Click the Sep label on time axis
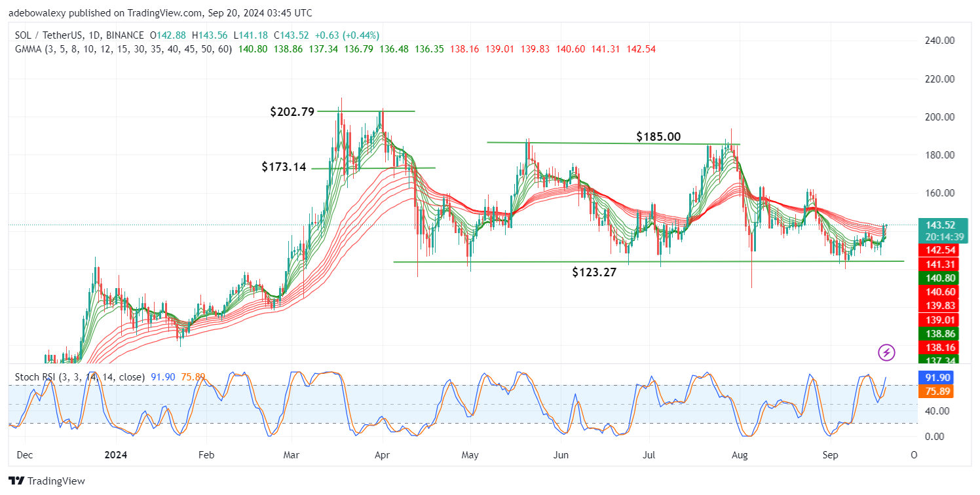 831,454
